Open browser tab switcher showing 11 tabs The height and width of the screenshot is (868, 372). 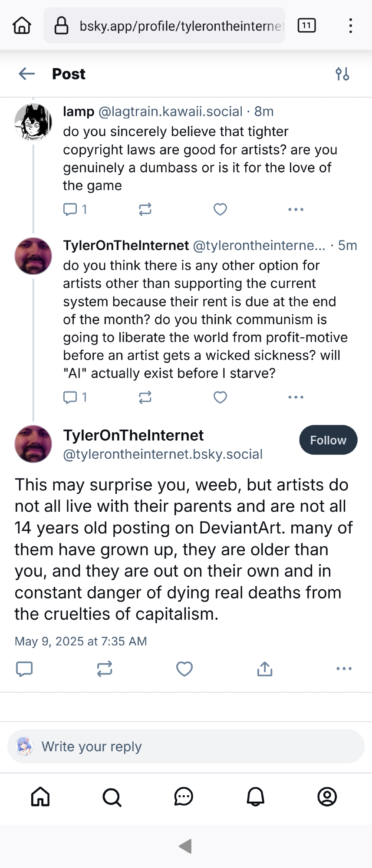pos(306,26)
